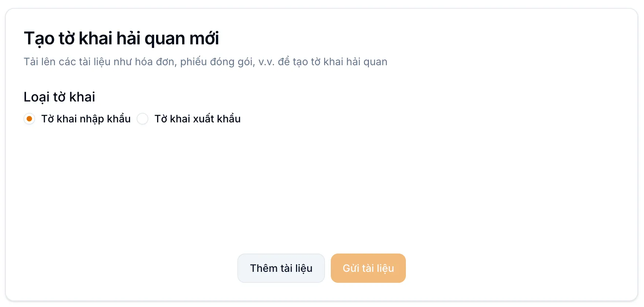Screen dimensions: 644x307
Task: Select the "Tờ khai xuất khẩu" radio button
Action: pos(143,119)
